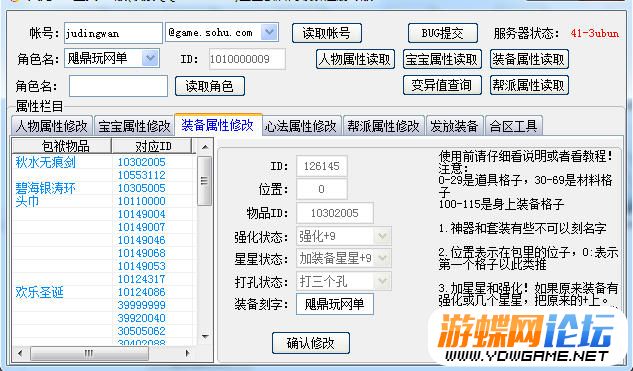Select ID 30505062 row

pos(141,331)
